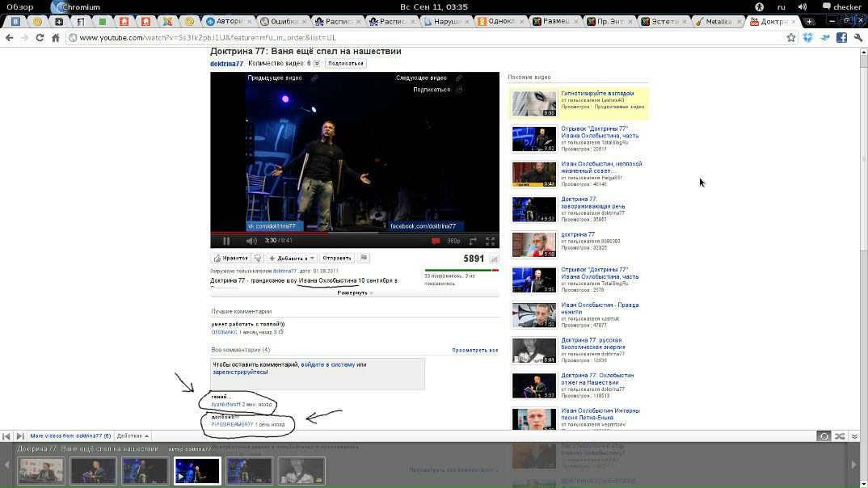This screenshot has height=488, width=868.
Task: Mute the video using the speaker icon
Action: [251, 241]
